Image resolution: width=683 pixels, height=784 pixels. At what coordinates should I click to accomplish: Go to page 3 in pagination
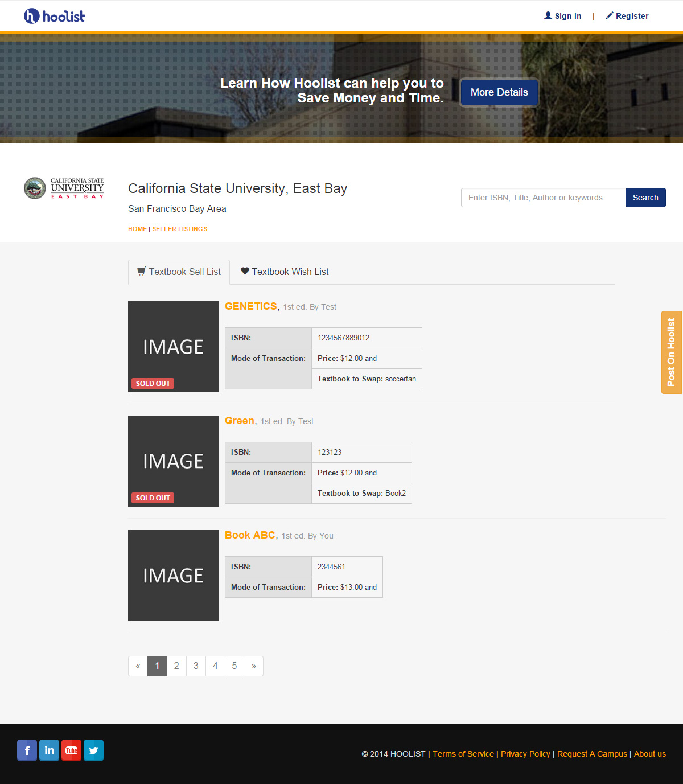click(196, 666)
